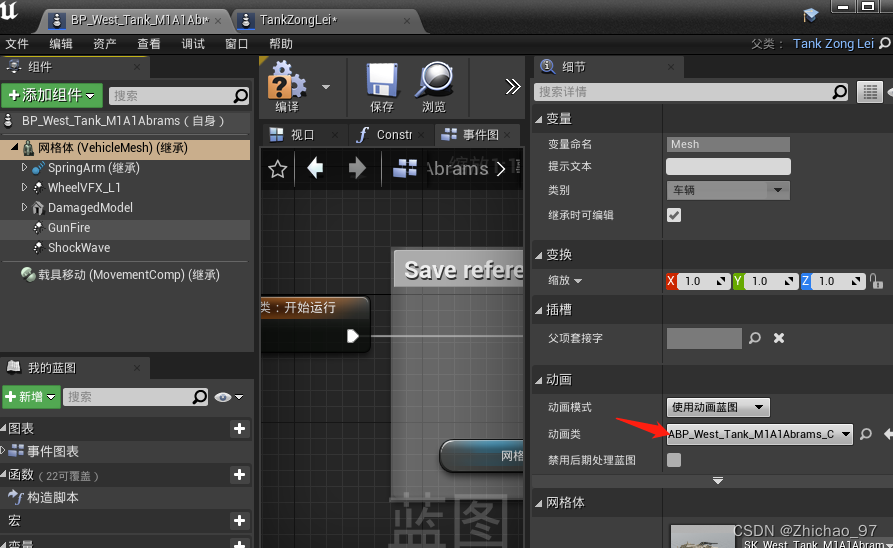Open the eye view options in My Blueprint
Viewport: 893px width, 548px height.
point(228,397)
